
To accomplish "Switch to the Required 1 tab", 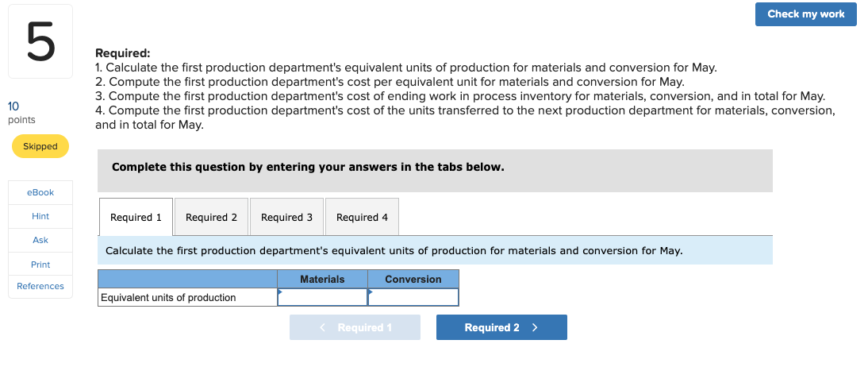I will point(136,217).
